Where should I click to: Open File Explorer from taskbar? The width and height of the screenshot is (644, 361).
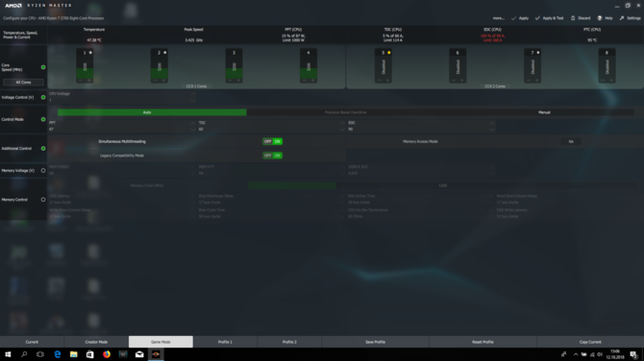click(x=73, y=354)
